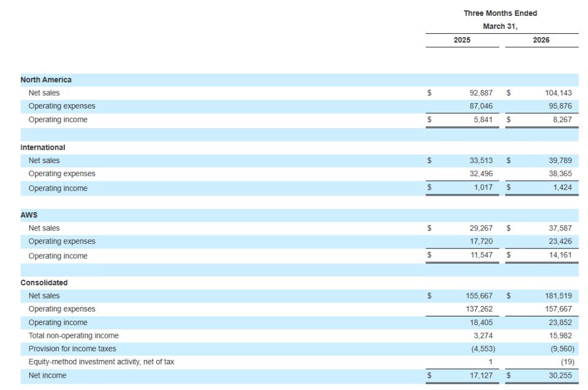Select AWS operating income value 14,161
Image resolution: width=588 pixels, height=390 pixels.
[560, 255]
